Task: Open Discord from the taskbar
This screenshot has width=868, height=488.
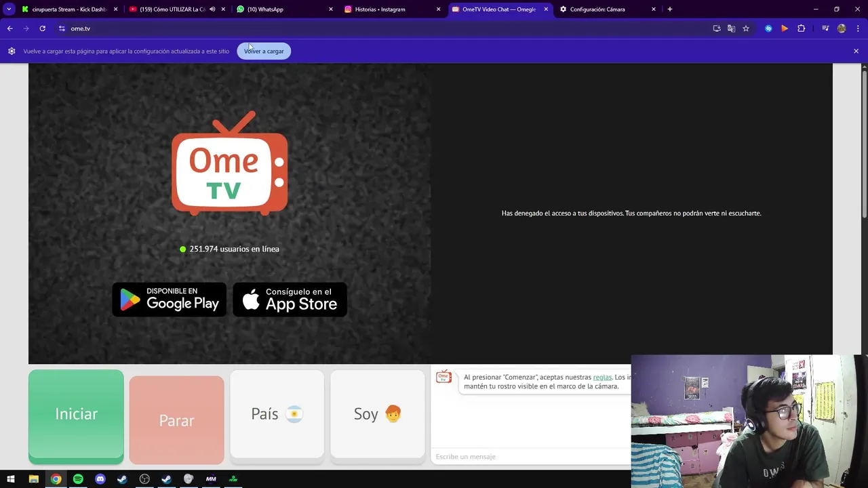Action: click(100, 479)
